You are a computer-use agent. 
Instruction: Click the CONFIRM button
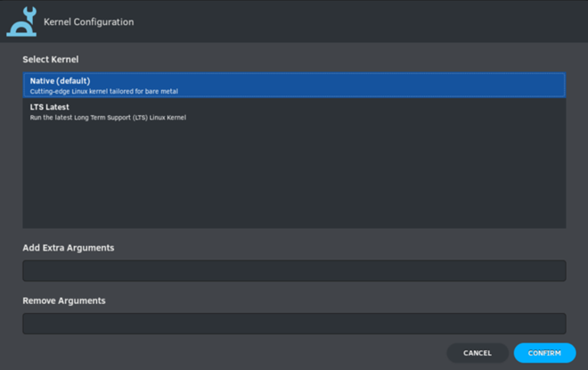point(544,353)
